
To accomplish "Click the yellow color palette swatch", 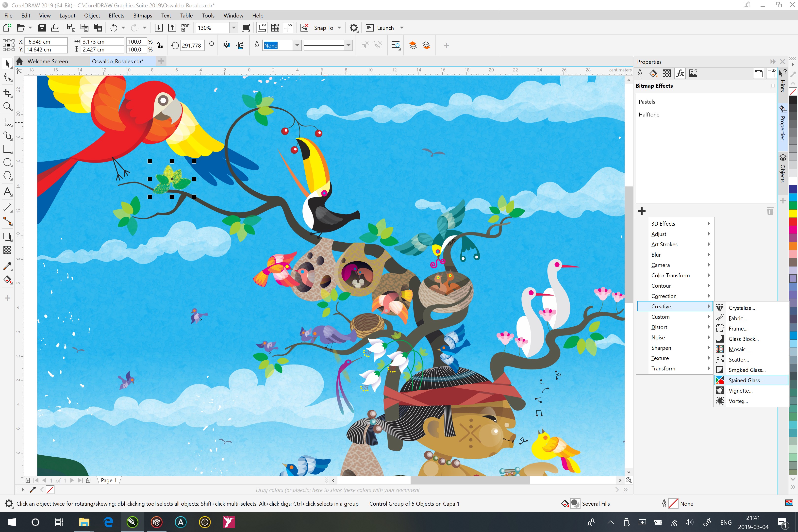I will pyautogui.click(x=793, y=213).
